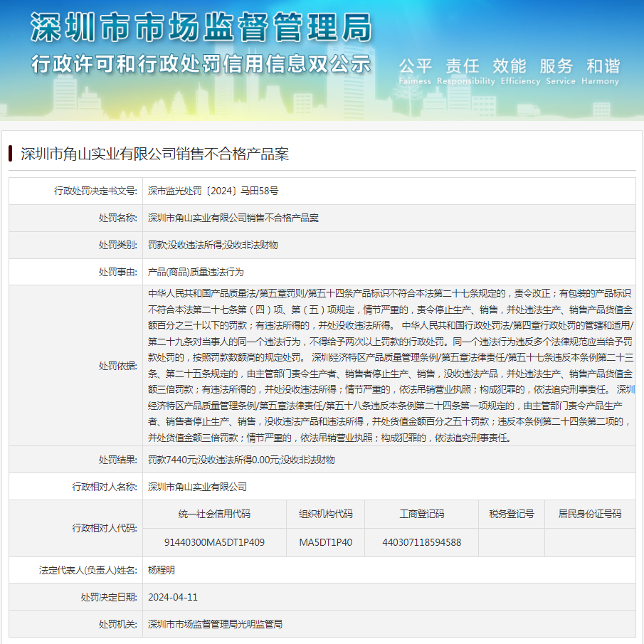Screen dimensions: 644x644
Task: Click the 处罚结果 label
Action: click(118, 460)
